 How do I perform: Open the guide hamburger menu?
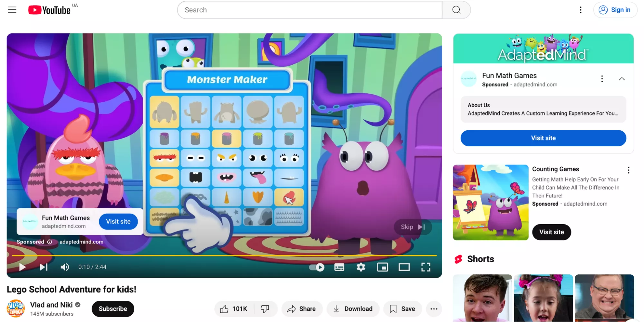pyautogui.click(x=12, y=10)
